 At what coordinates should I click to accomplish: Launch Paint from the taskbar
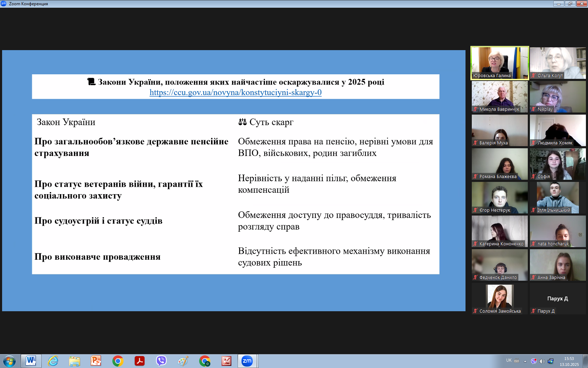(183, 361)
